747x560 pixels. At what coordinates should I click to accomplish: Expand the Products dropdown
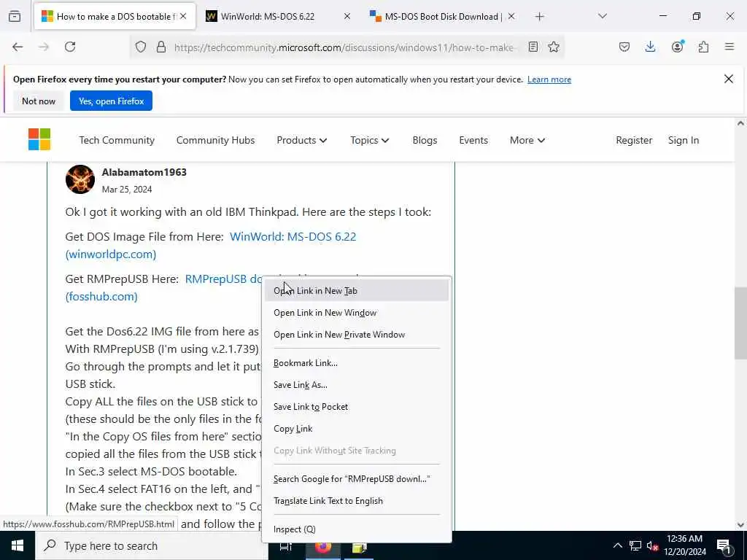[301, 140]
